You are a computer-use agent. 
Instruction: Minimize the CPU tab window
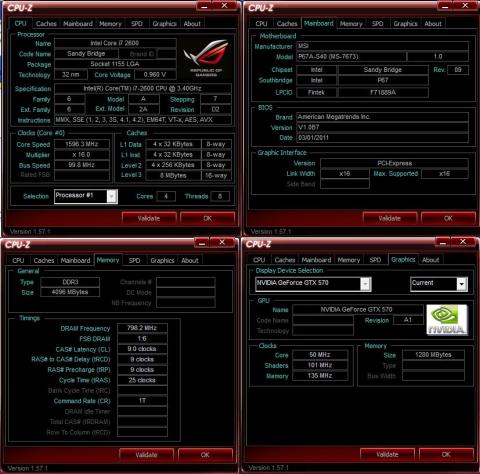click(x=205, y=6)
